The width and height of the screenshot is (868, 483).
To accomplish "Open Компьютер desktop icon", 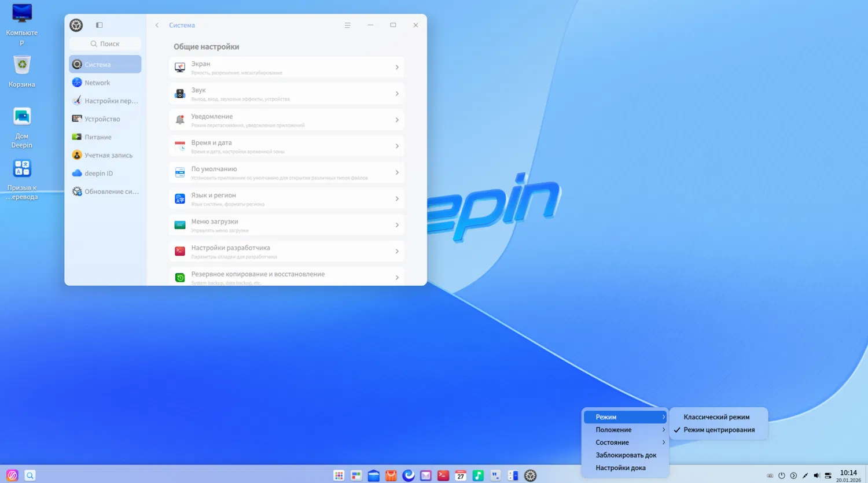I will 22,24.
